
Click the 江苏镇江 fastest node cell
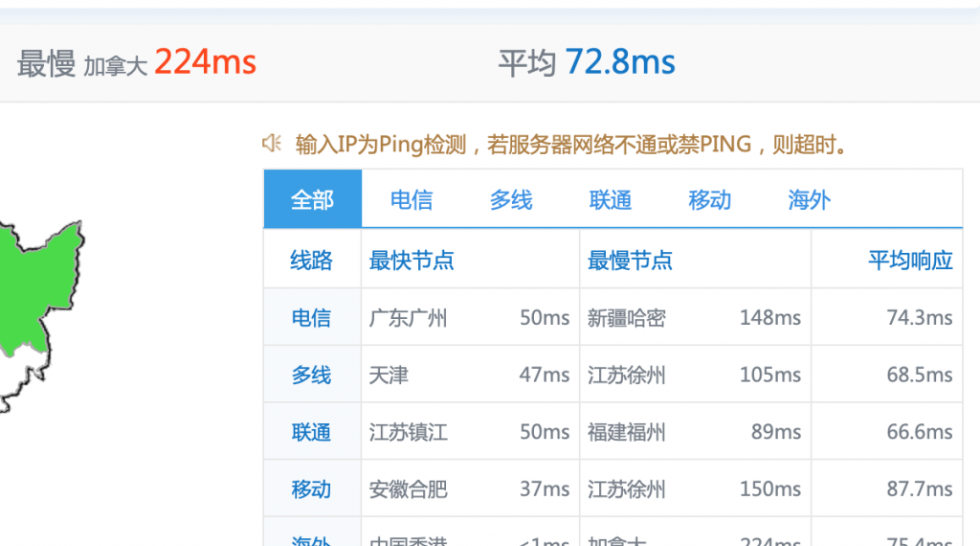tap(408, 432)
